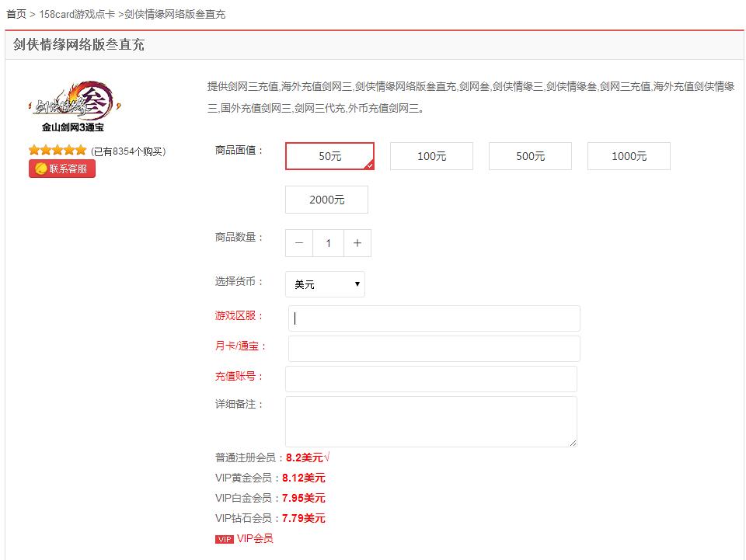The image size is (746, 560).
Task: Pick the 1000元 face value option
Action: [x=629, y=156]
